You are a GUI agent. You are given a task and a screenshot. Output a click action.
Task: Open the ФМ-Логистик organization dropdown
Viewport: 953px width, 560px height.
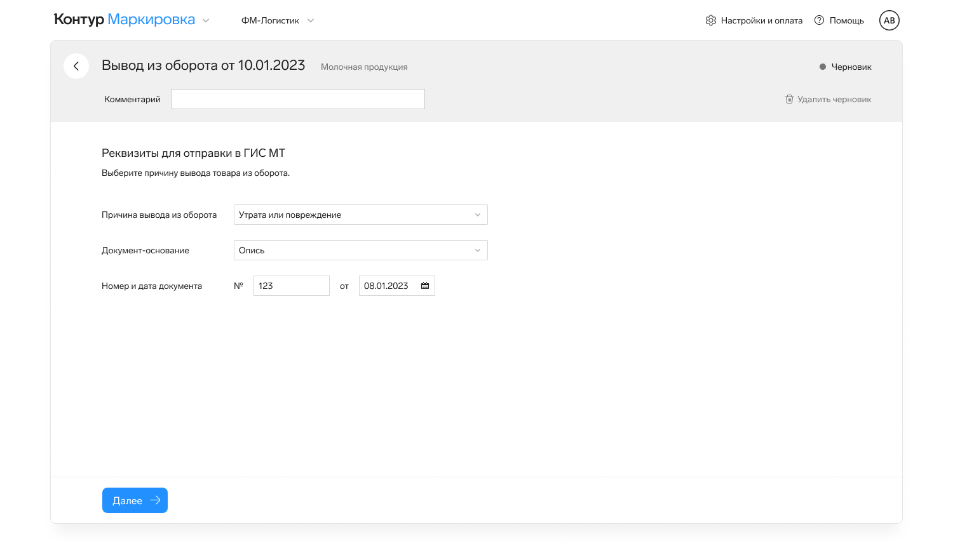tap(277, 20)
